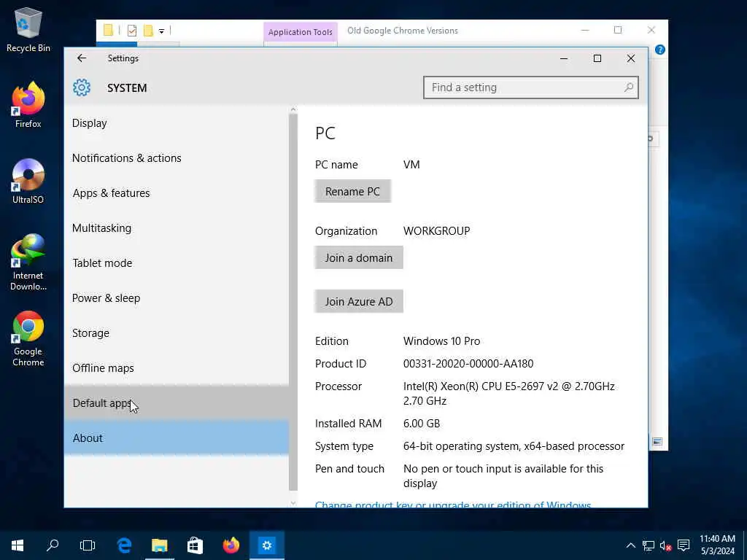The height and width of the screenshot is (560, 747).
Task: Click the Intel Xeon processor description
Action: click(508, 393)
